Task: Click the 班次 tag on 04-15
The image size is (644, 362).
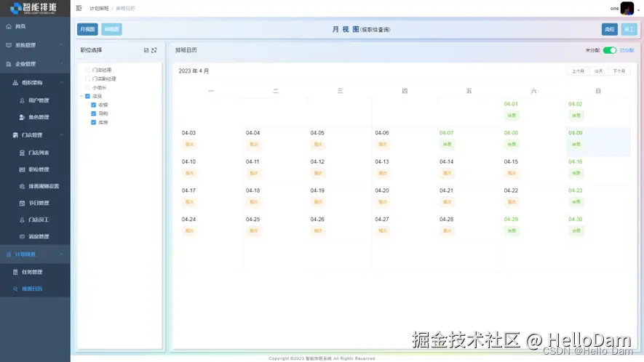Action: 512,173
